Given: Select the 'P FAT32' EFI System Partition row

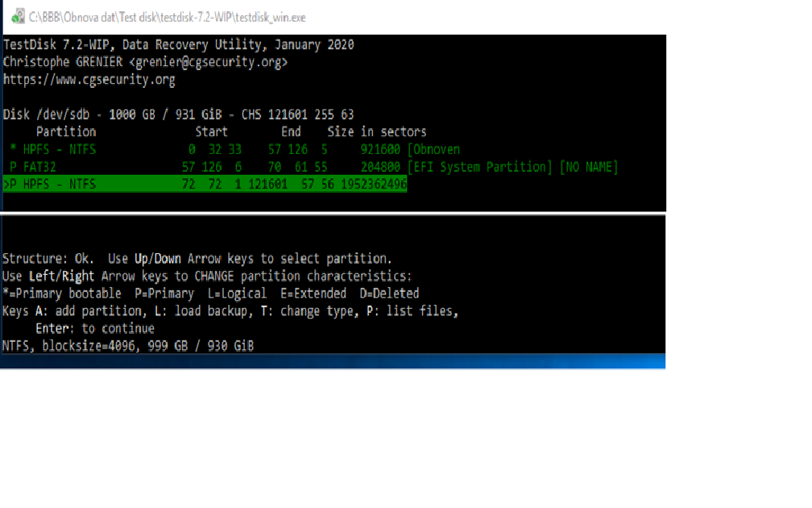Looking at the screenshot, I should (x=313, y=167).
